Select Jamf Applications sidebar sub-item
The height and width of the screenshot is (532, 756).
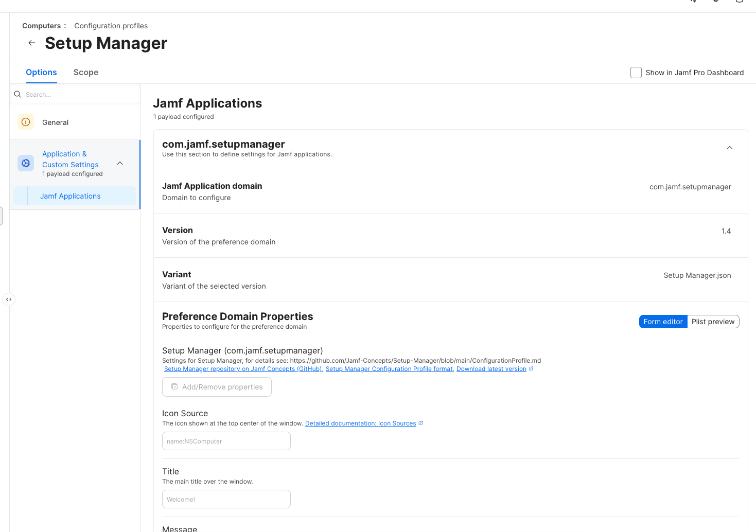pyautogui.click(x=71, y=196)
